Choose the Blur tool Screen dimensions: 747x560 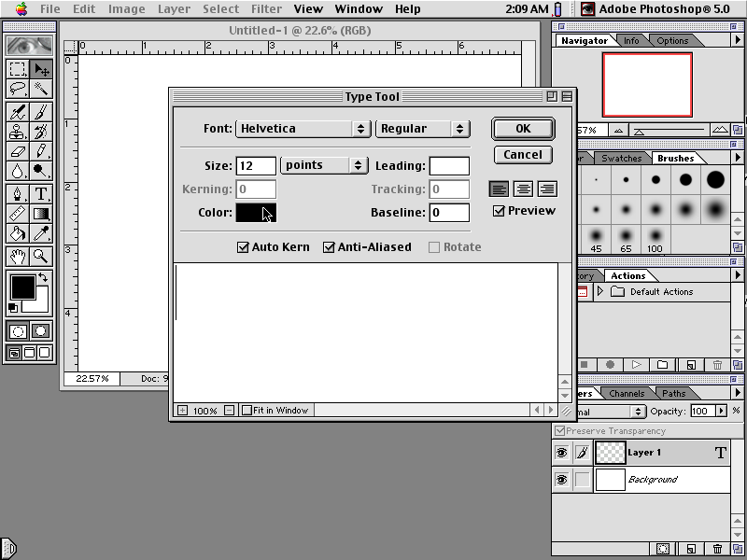click(18, 171)
